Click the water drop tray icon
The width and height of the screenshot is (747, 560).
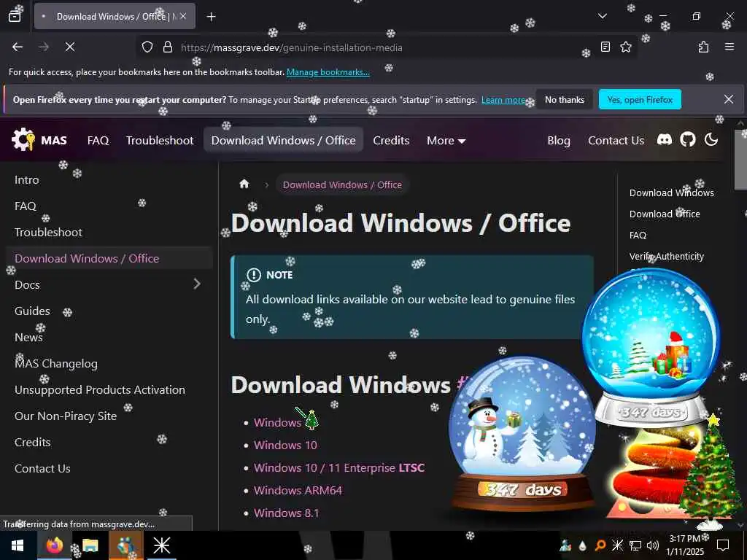[582, 545]
